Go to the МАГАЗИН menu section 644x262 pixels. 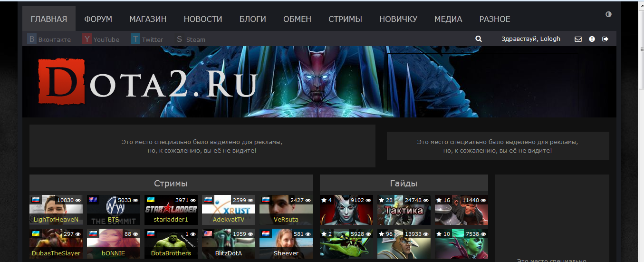tap(148, 19)
